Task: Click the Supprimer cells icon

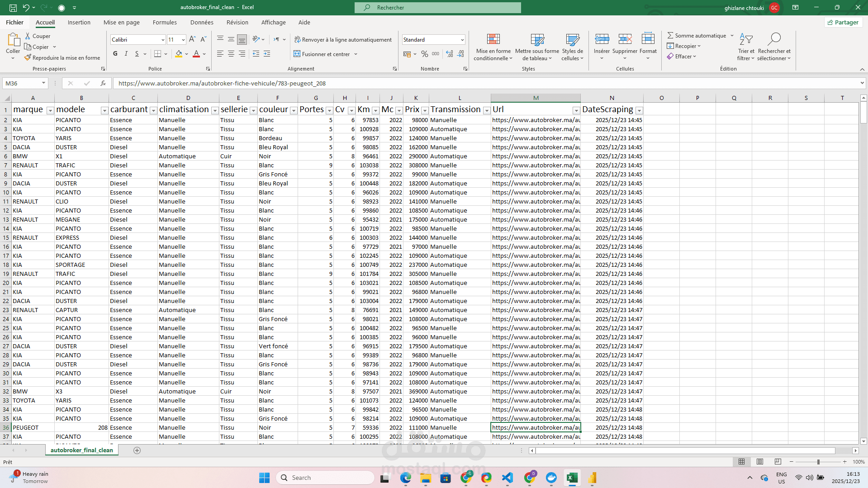Action: tap(625, 39)
